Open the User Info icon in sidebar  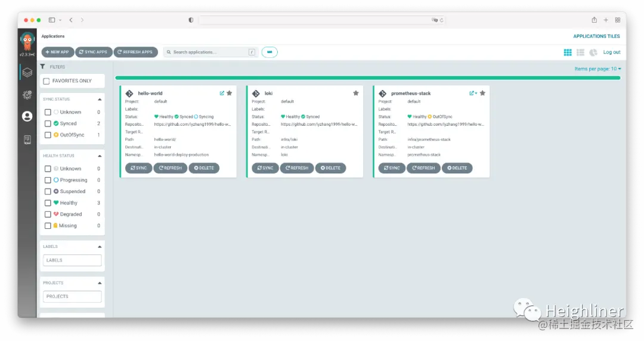(27, 117)
